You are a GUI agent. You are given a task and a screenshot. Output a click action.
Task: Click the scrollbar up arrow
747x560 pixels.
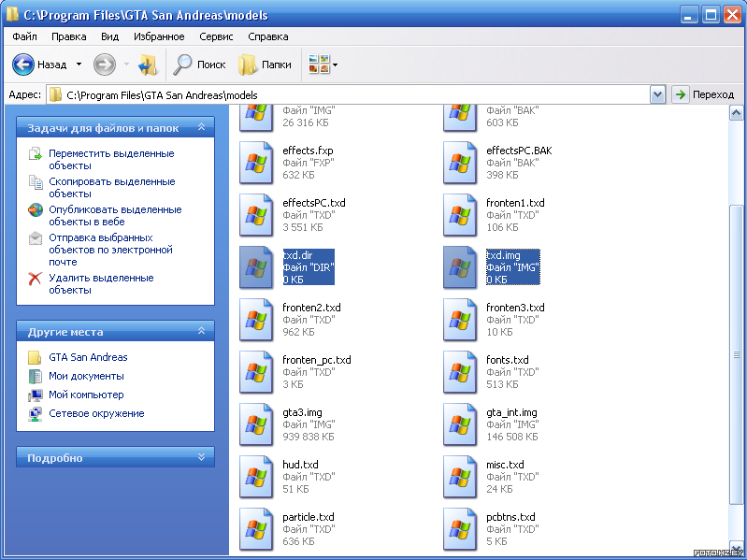coord(736,113)
